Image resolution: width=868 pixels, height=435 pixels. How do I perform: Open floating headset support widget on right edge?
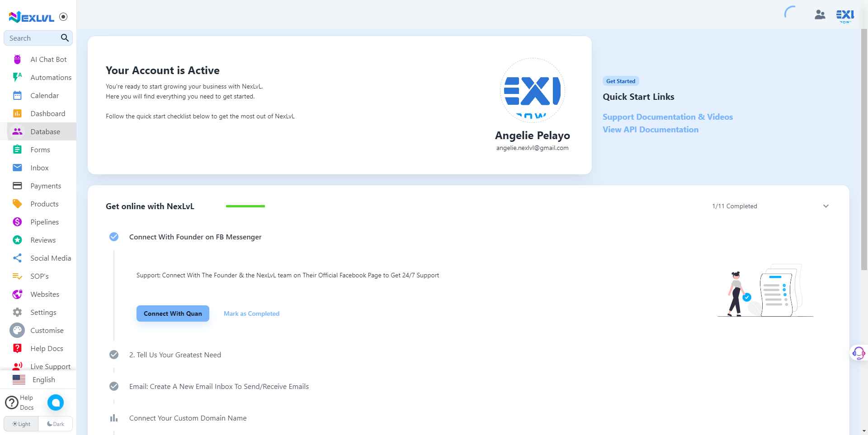[x=858, y=353]
